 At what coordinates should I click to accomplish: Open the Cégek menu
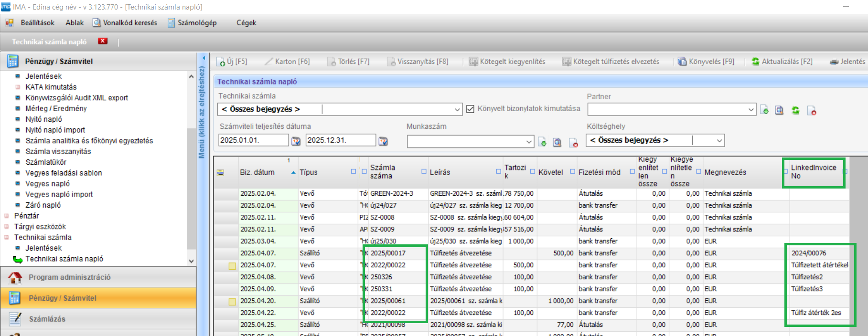[x=246, y=23]
